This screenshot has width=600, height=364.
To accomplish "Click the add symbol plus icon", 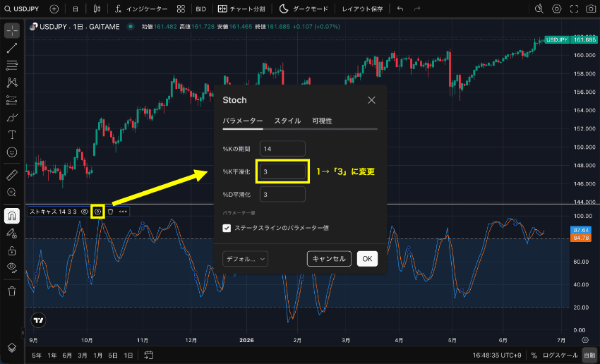I will [54, 8].
